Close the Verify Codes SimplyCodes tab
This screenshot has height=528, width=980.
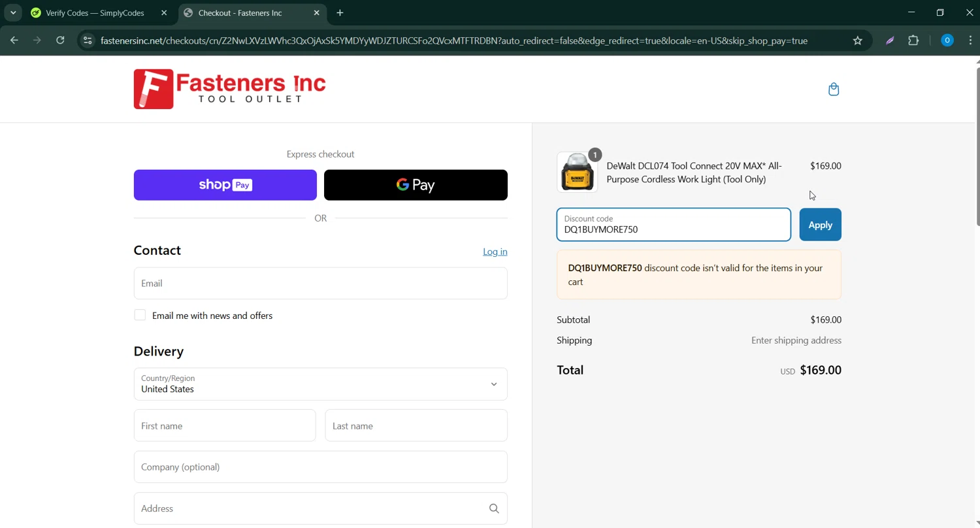(x=164, y=13)
